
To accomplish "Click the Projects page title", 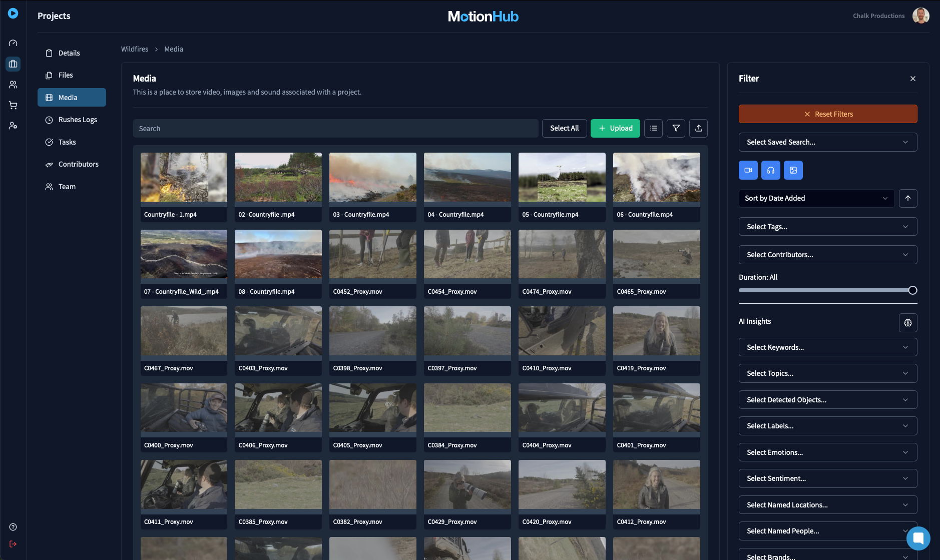I will point(54,16).
